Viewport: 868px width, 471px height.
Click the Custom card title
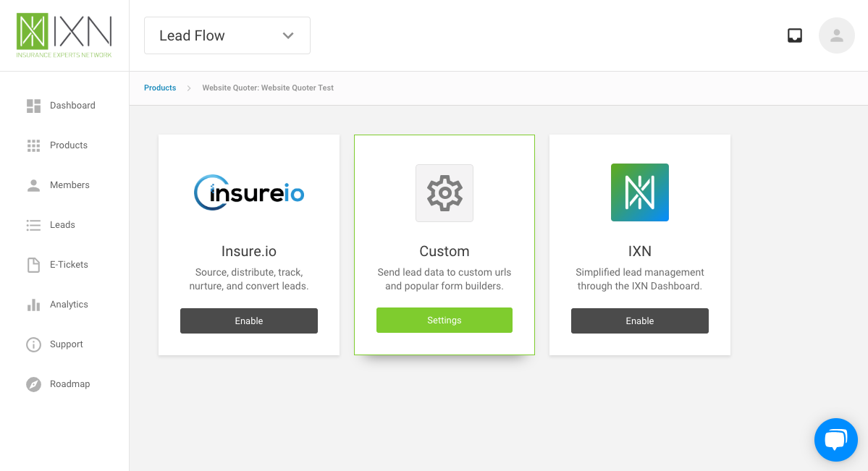click(x=444, y=251)
